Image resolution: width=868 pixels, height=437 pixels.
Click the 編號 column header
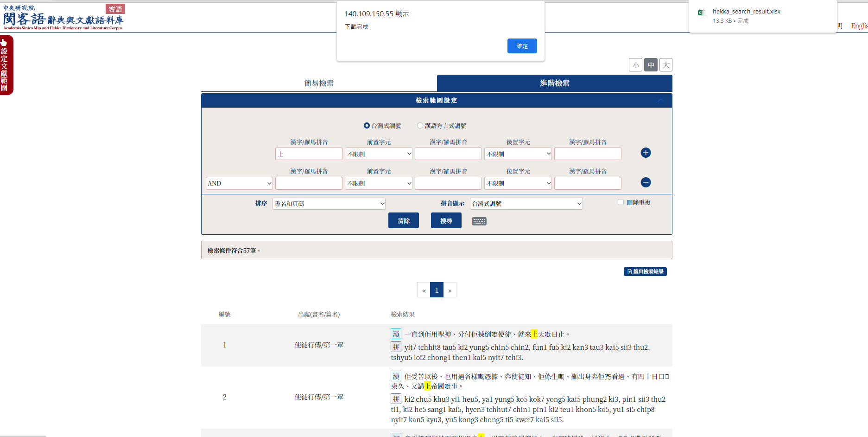coord(225,314)
